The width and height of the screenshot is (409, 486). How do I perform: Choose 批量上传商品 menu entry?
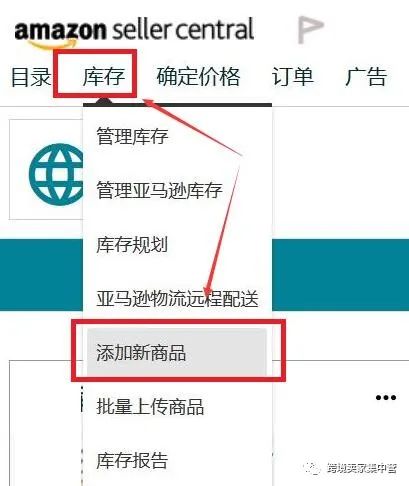pyautogui.click(x=150, y=406)
